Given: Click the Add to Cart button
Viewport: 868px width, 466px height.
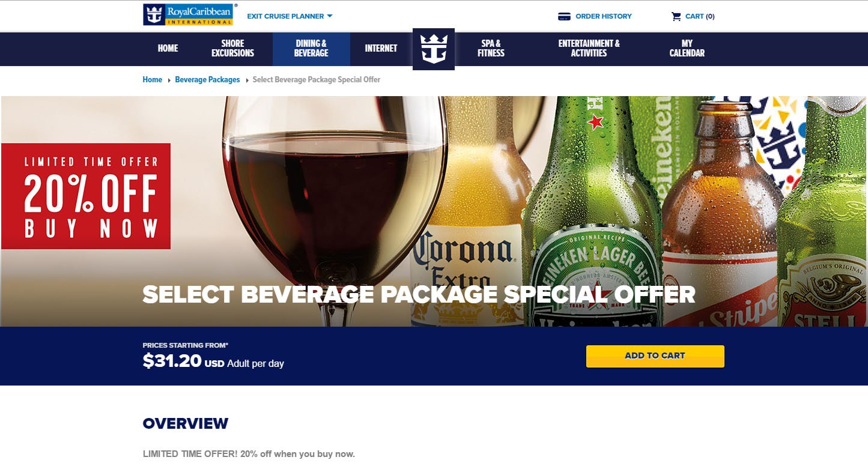Looking at the screenshot, I should 655,356.
